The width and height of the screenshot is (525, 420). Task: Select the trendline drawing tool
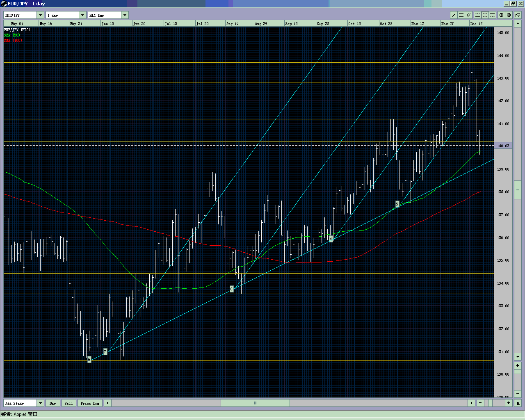pyautogui.click(x=454, y=15)
